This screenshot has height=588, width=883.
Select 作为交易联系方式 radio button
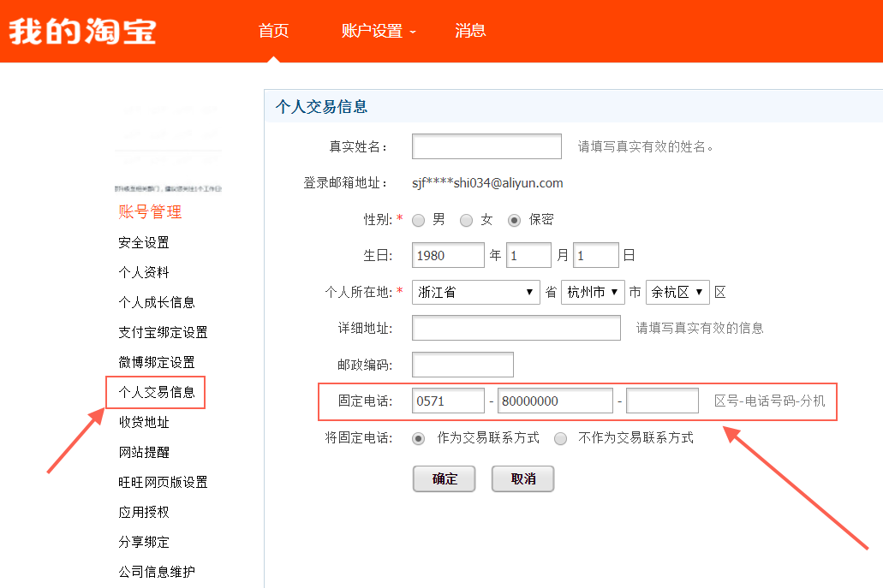tap(419, 438)
